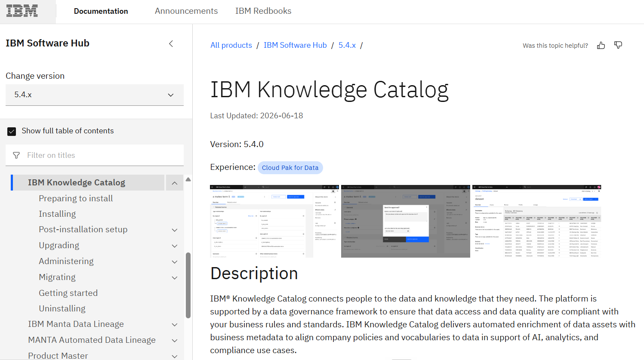
Task: Go to All products breadcrumb
Action: [x=231, y=45]
